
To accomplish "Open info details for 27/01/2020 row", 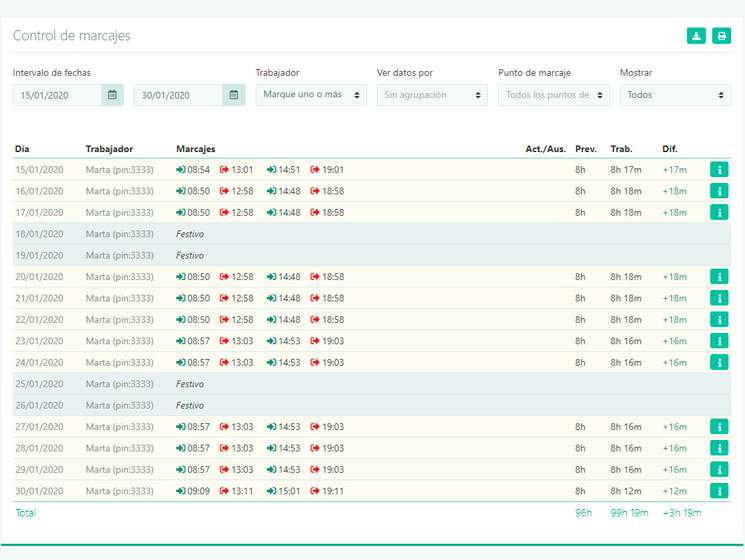I will [719, 427].
